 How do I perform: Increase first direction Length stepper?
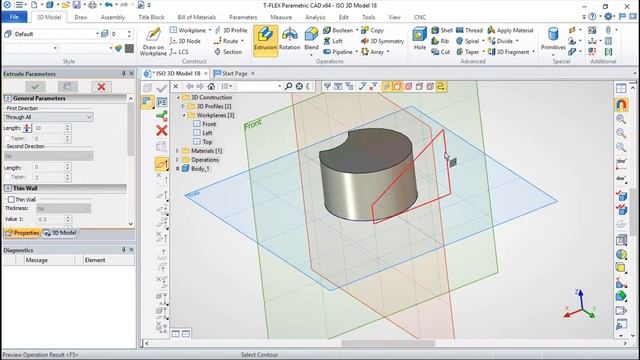point(67,126)
